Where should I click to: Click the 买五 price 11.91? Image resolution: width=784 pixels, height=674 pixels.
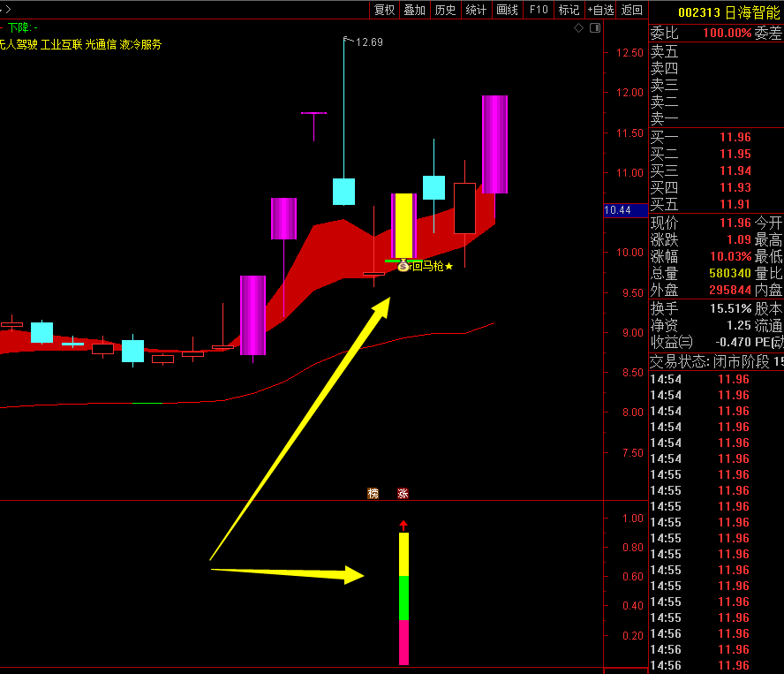coord(735,204)
